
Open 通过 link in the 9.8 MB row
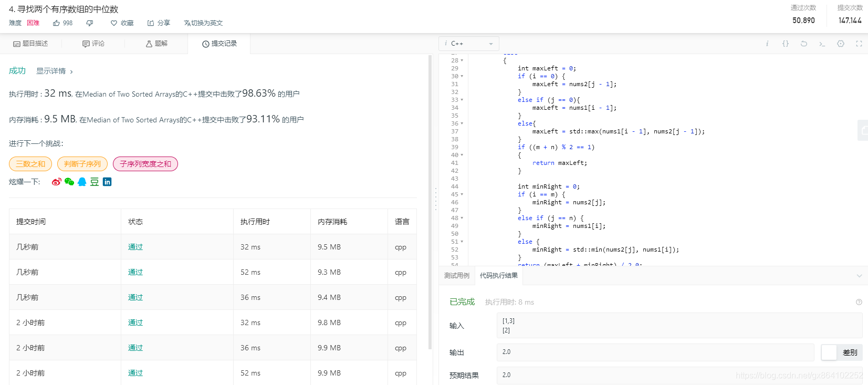(x=135, y=322)
